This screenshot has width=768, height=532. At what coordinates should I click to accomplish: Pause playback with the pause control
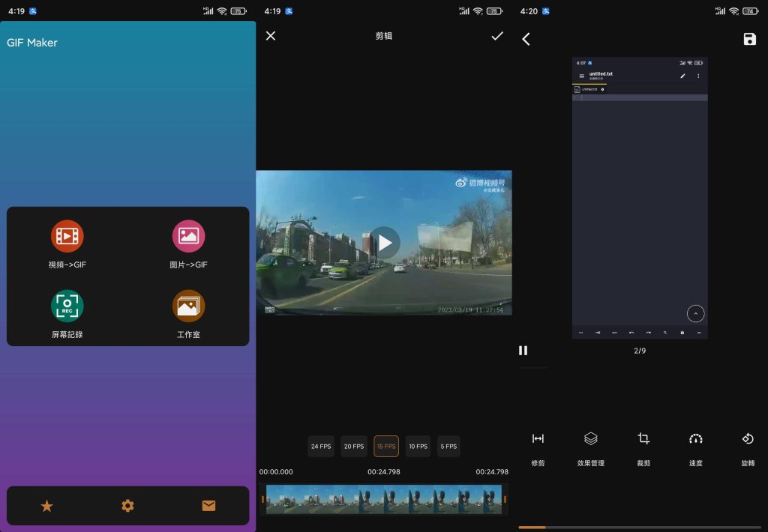(523, 350)
